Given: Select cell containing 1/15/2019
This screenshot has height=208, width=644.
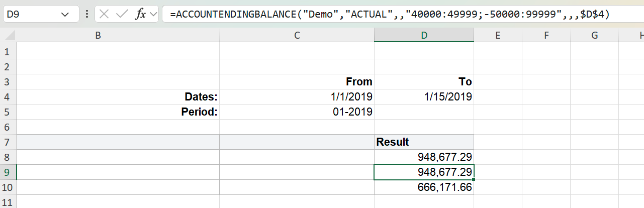Looking at the screenshot, I should tap(424, 96).
